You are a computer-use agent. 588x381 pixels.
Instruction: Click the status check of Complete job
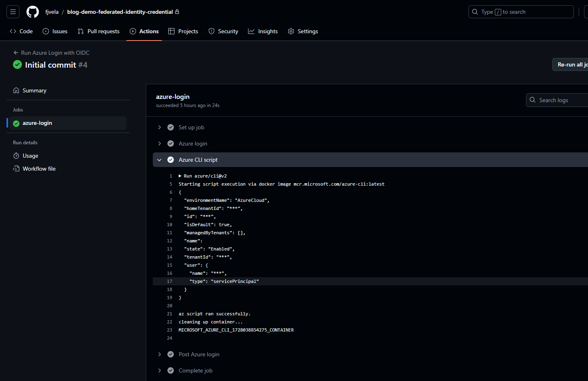click(x=171, y=370)
